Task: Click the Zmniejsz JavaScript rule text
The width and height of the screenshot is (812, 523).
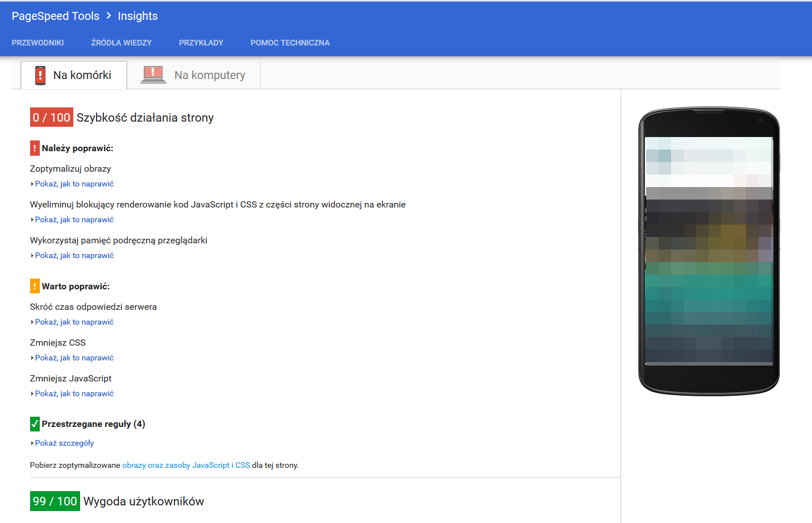Action: pos(71,379)
